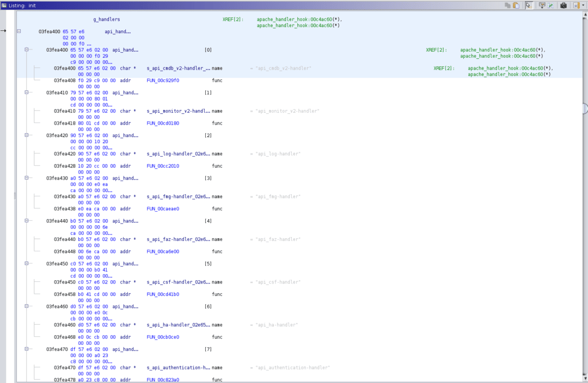
Task: Follow the FUN_00cc2010 function reference
Action: 163,166
